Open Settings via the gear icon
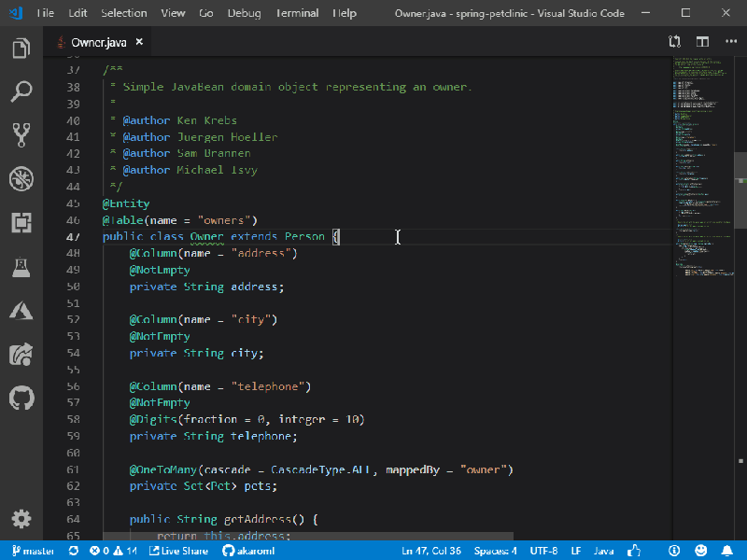 point(21,519)
